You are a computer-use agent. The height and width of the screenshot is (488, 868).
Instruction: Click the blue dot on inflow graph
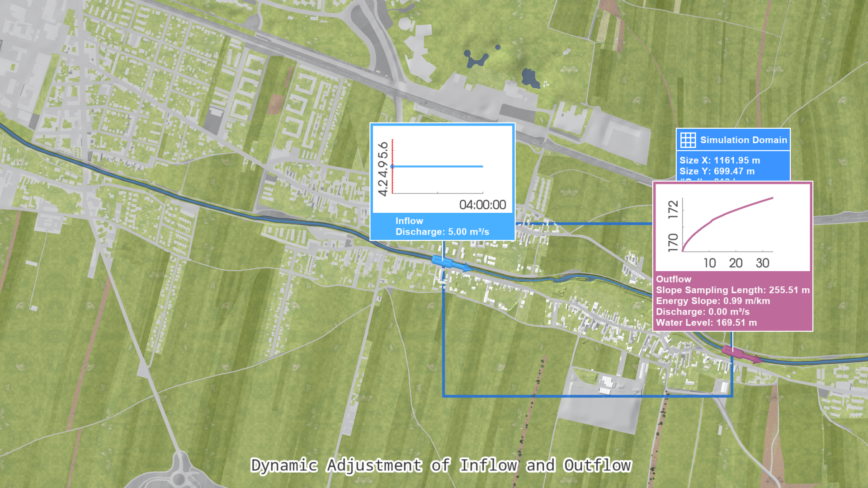392,167
